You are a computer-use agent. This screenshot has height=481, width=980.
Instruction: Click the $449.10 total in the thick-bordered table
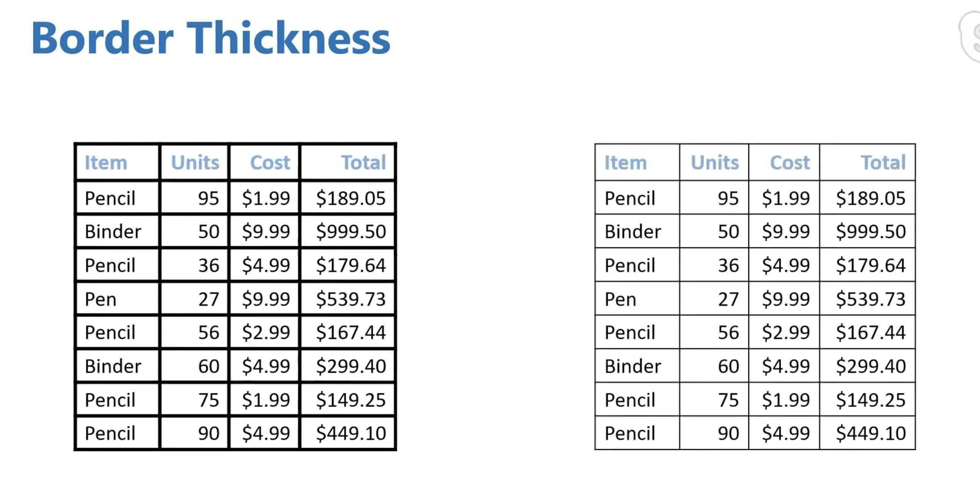pyautogui.click(x=351, y=434)
